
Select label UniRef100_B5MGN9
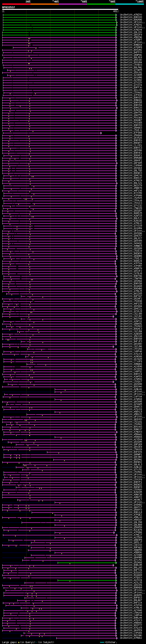tap(131, 158)
